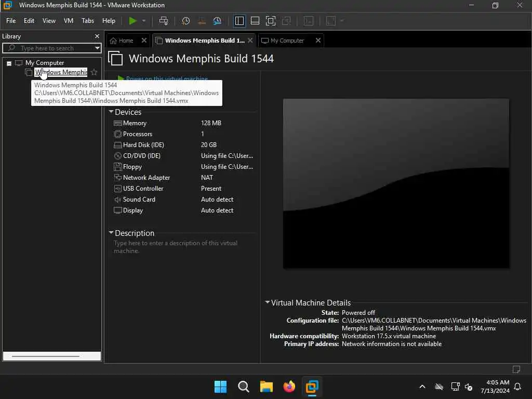Click the muted volume tray icon
Viewport: 532px width, 399px height.
pos(469,387)
